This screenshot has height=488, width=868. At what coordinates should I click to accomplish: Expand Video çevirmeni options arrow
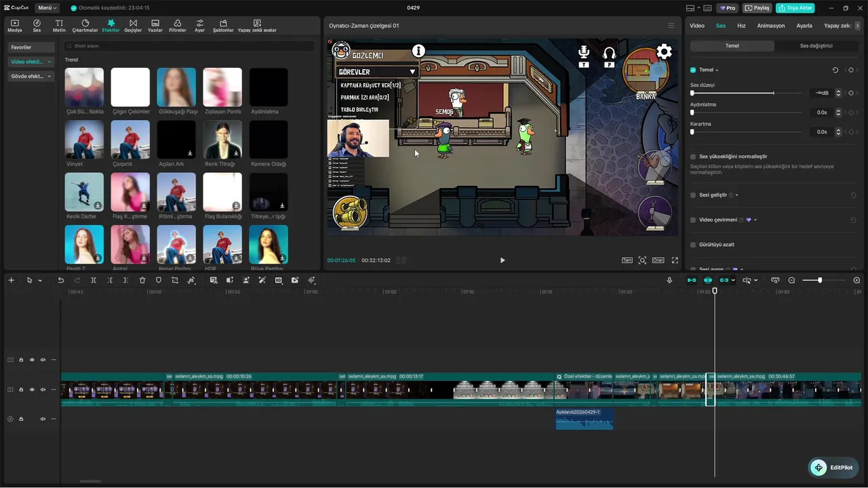755,220
